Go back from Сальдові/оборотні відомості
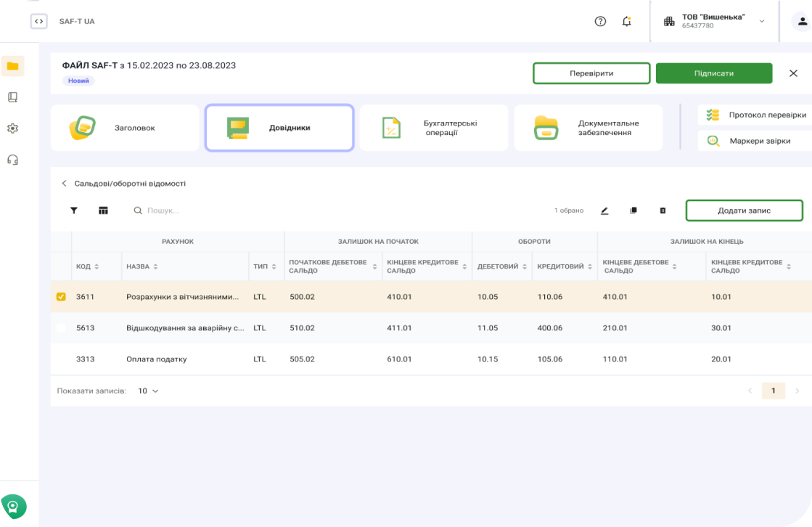The height and width of the screenshot is (527, 812). 64,184
